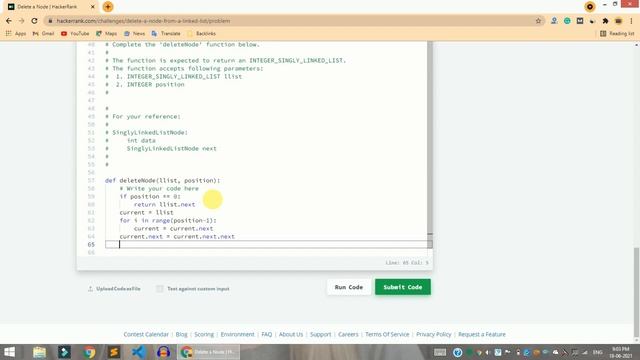Open the Blog footer link
640x360 pixels.
182,334
